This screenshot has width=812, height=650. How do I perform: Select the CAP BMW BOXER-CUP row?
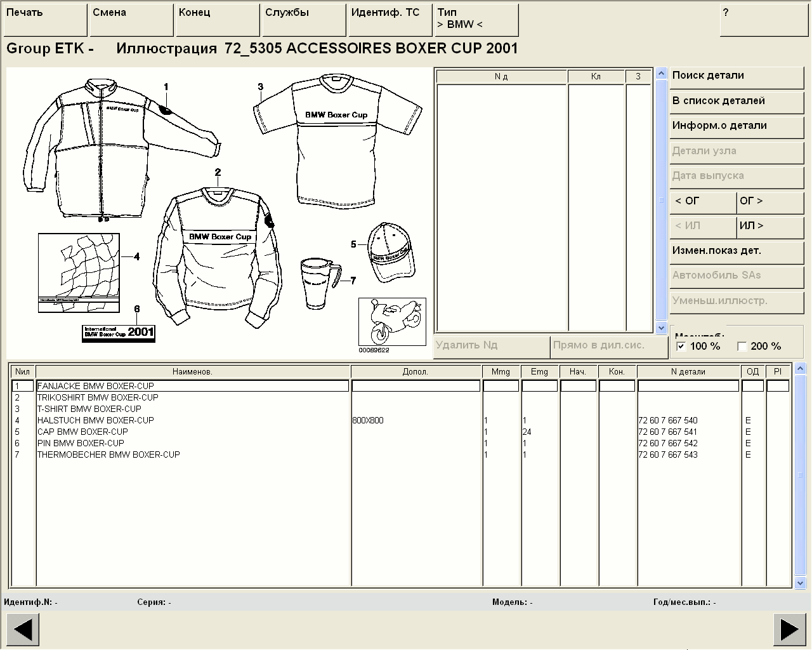[x=401, y=432]
